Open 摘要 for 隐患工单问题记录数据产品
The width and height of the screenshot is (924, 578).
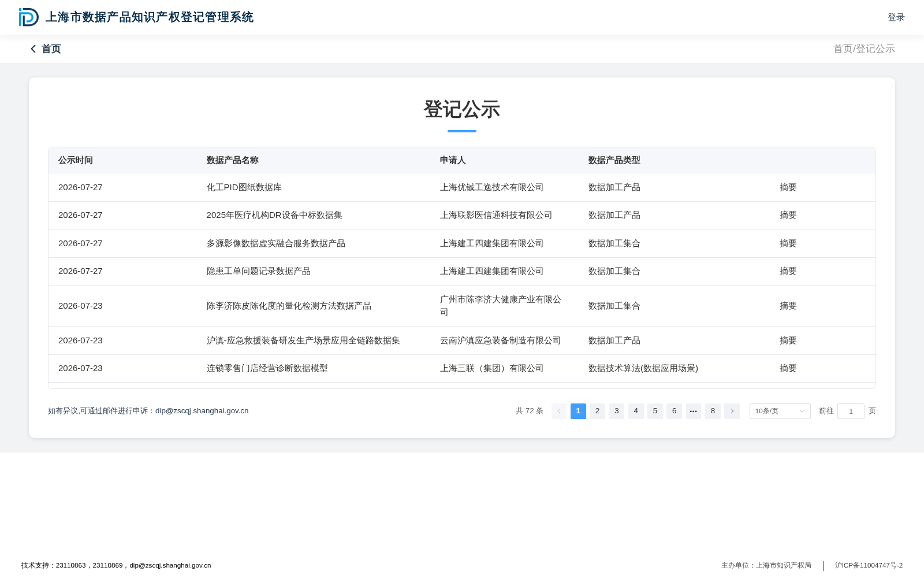click(788, 271)
